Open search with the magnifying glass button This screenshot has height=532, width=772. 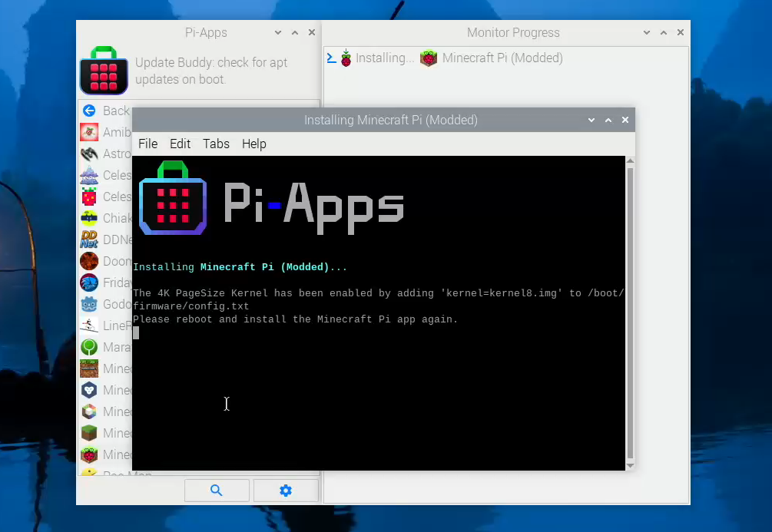[217, 491]
